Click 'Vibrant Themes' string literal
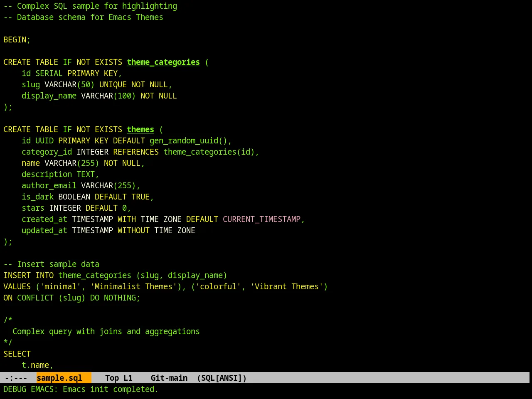This screenshot has width=532, height=399. point(287,286)
